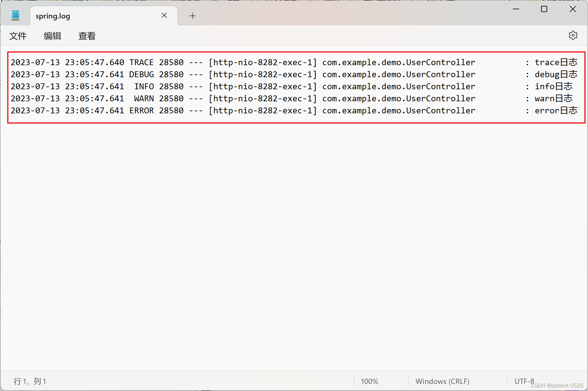
Task: Click the WARN log level text
Action: (144, 99)
